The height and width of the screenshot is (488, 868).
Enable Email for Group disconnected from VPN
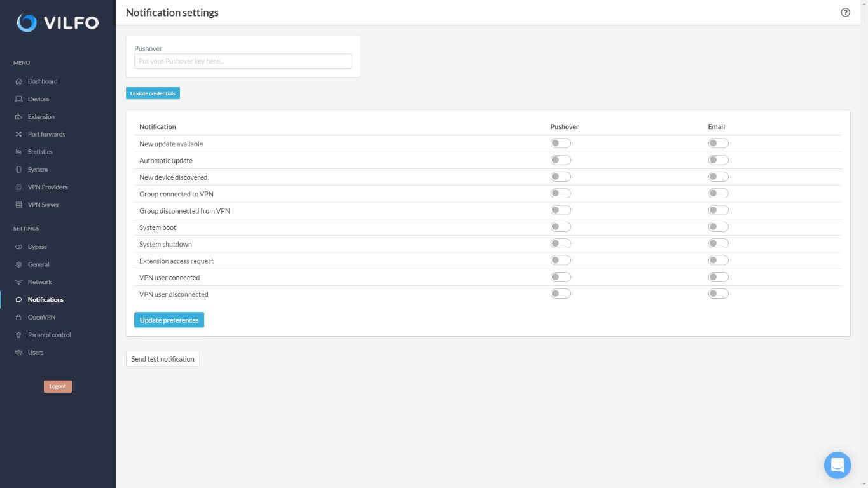pos(719,210)
